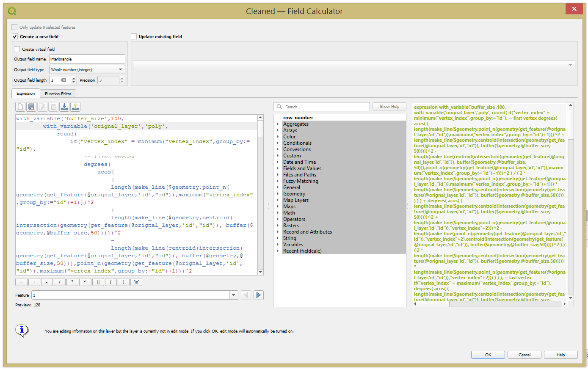
Task: Click the OK button
Action: [x=488, y=355]
